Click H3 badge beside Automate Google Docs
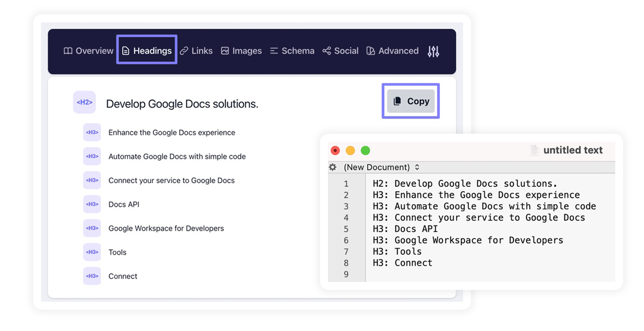644x331 pixels. [92, 156]
